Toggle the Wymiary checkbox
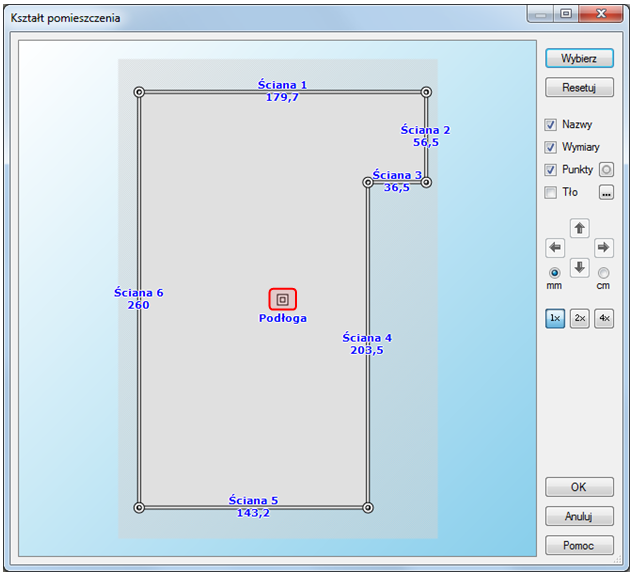Viewport: 634px width, 577px height. pyautogui.click(x=551, y=147)
